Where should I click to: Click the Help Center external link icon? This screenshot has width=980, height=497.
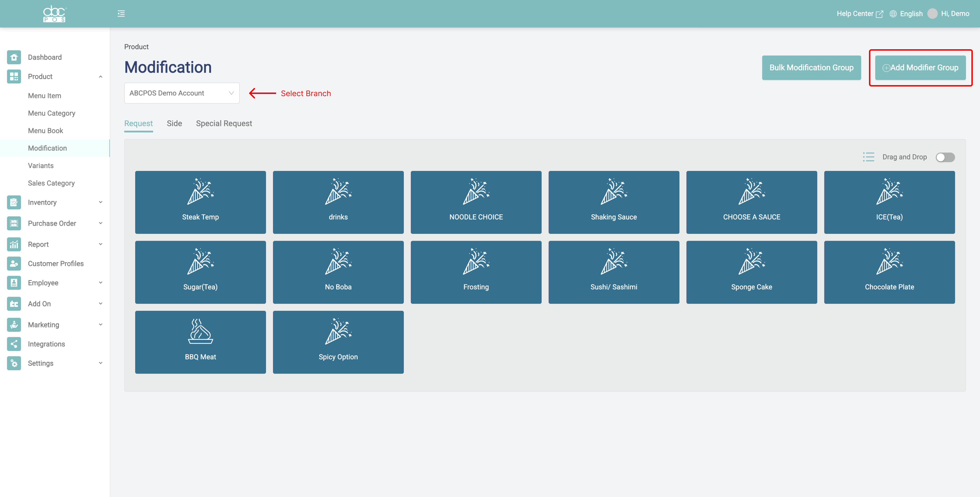click(879, 14)
